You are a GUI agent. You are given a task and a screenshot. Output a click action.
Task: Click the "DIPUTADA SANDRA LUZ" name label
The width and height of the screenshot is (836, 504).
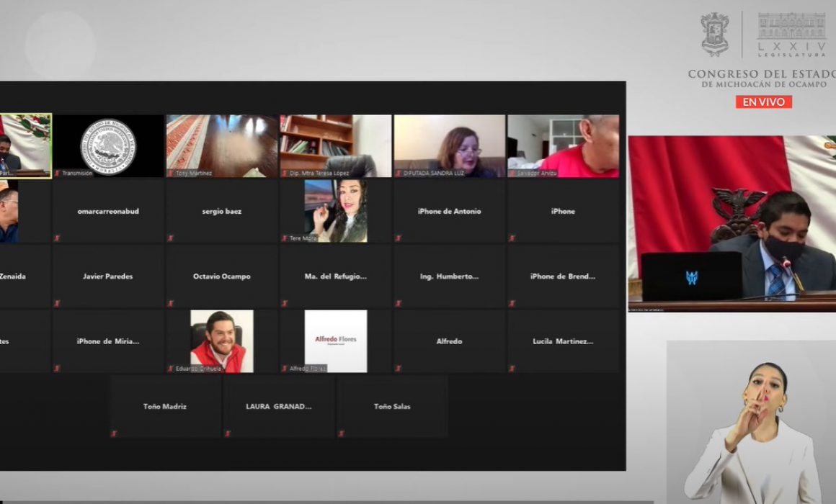pos(433,173)
